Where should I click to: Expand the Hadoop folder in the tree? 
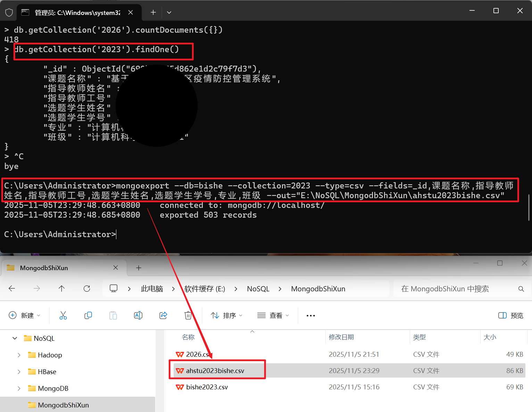pyautogui.click(x=19, y=355)
